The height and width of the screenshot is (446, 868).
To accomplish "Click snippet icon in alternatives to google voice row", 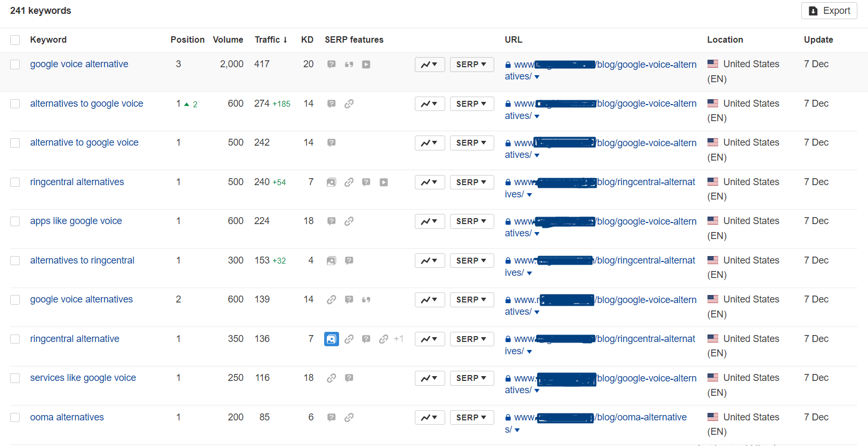I will tap(331, 104).
